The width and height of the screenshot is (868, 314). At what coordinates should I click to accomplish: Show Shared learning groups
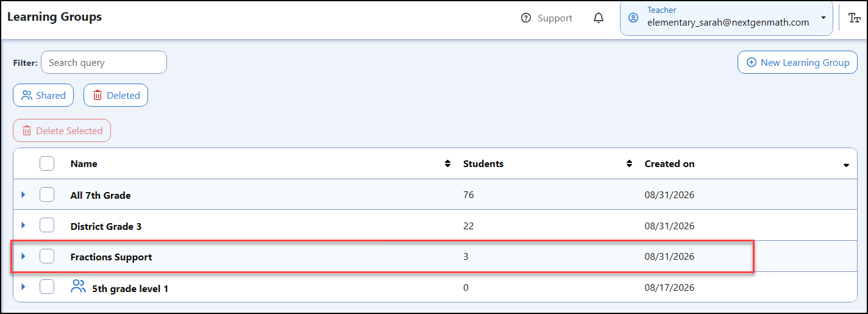(43, 95)
